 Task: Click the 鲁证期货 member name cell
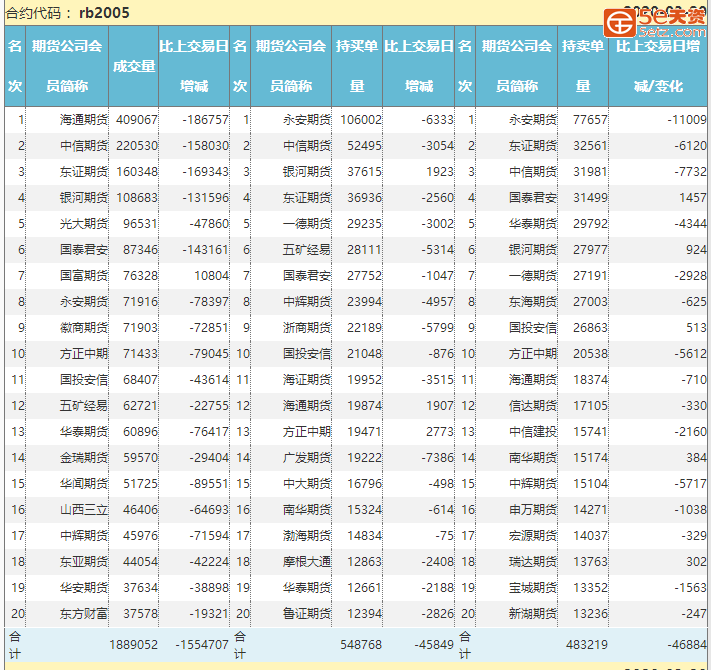click(x=306, y=613)
